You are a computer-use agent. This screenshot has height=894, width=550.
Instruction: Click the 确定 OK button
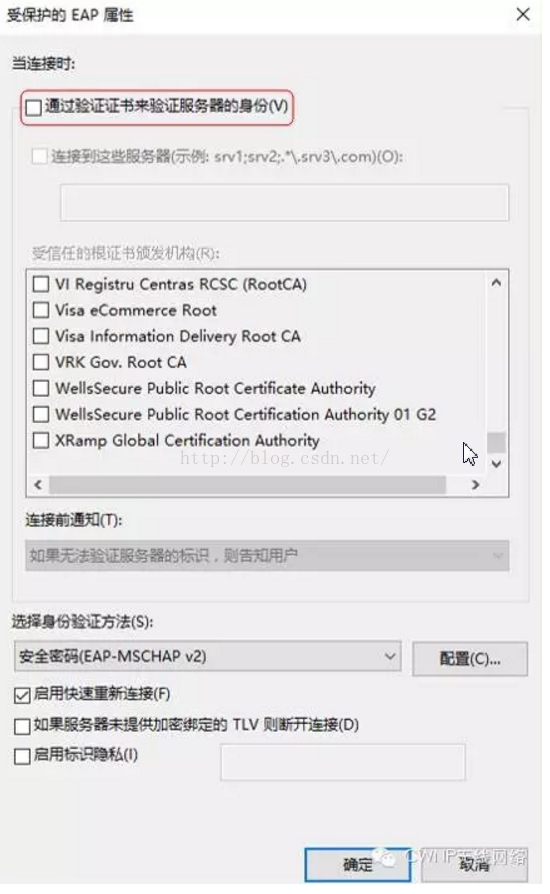(x=357, y=864)
